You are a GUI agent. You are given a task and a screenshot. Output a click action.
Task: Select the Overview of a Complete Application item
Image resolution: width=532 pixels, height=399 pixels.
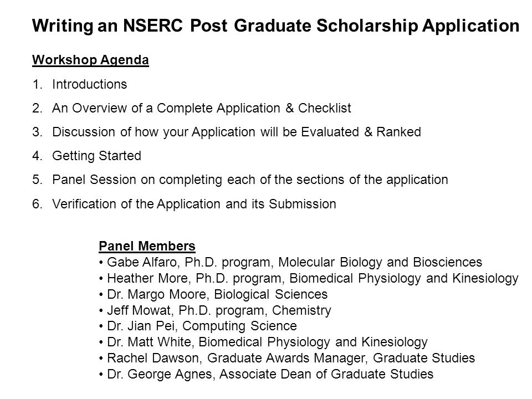pos(192,108)
